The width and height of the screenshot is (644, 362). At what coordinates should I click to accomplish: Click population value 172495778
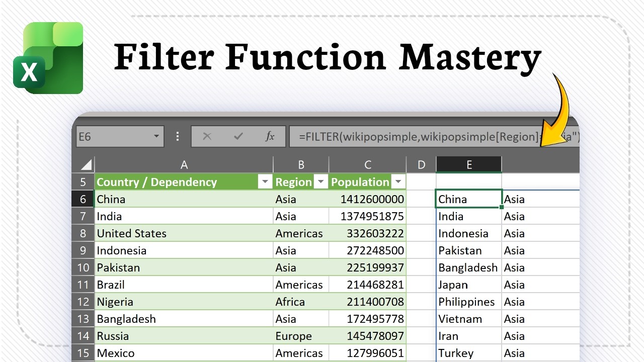[x=368, y=319]
